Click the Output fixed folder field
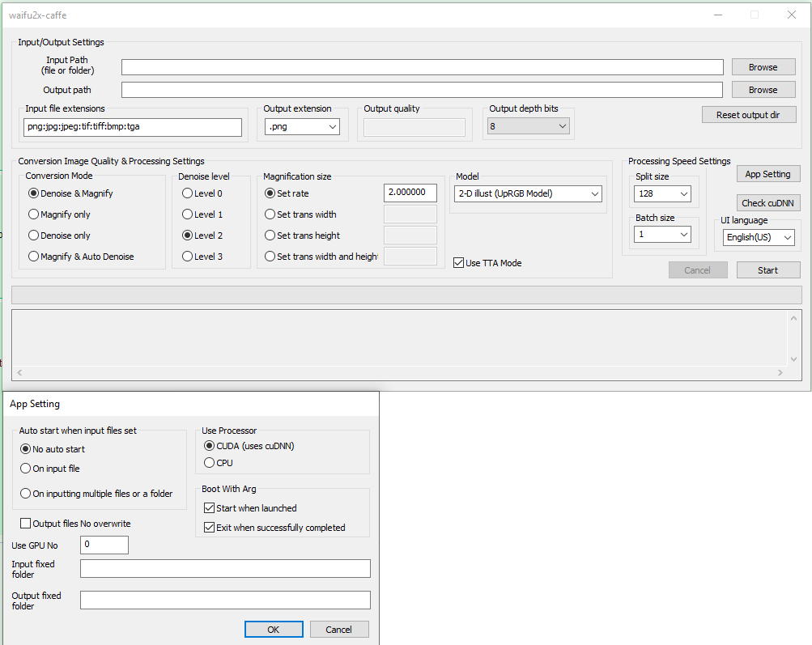The image size is (812, 645). tap(225, 600)
